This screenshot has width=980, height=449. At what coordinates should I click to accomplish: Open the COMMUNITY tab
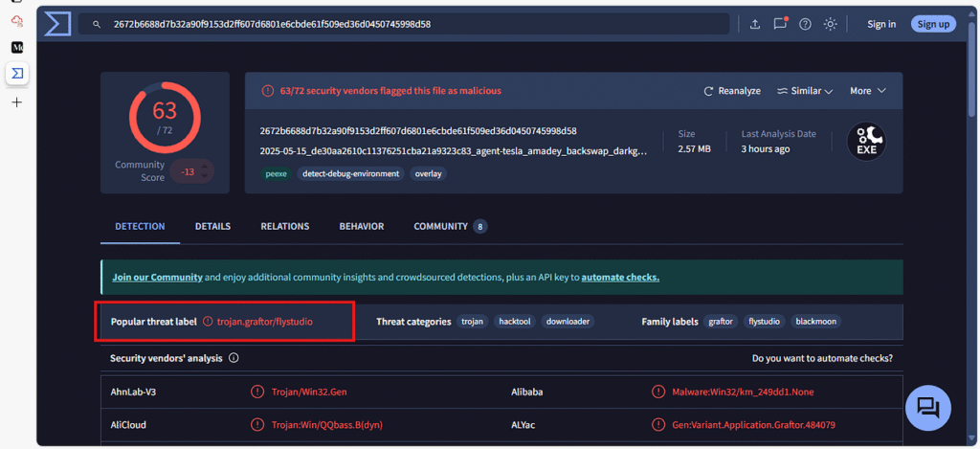click(450, 226)
